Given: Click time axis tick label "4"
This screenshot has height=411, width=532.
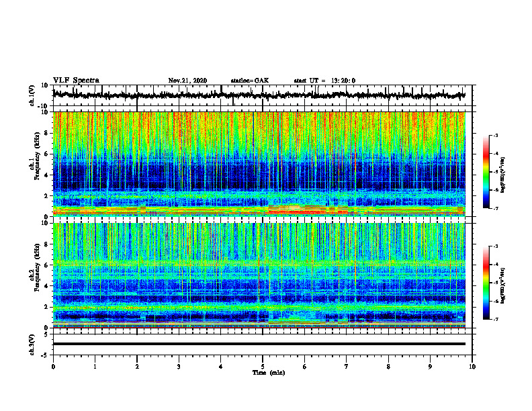Looking at the screenshot, I should click(221, 367).
